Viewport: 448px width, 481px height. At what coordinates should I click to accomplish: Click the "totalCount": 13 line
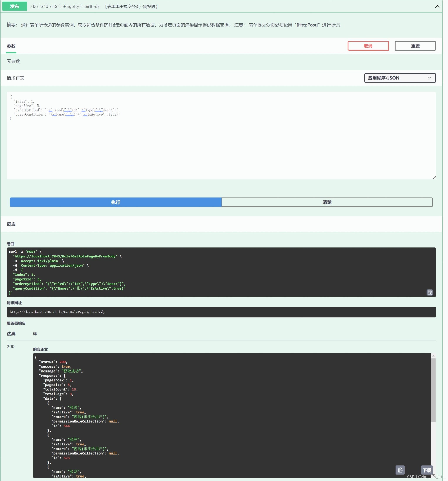point(60,389)
